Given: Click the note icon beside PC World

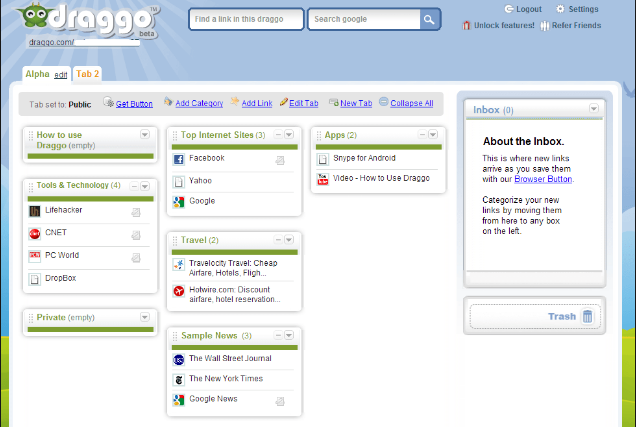Looking at the screenshot, I should (136, 257).
